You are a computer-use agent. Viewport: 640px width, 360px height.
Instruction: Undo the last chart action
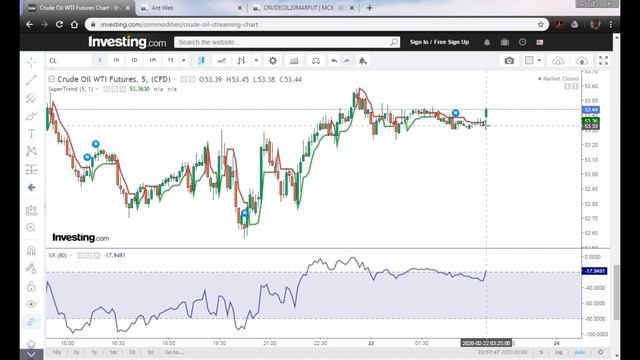point(334,61)
